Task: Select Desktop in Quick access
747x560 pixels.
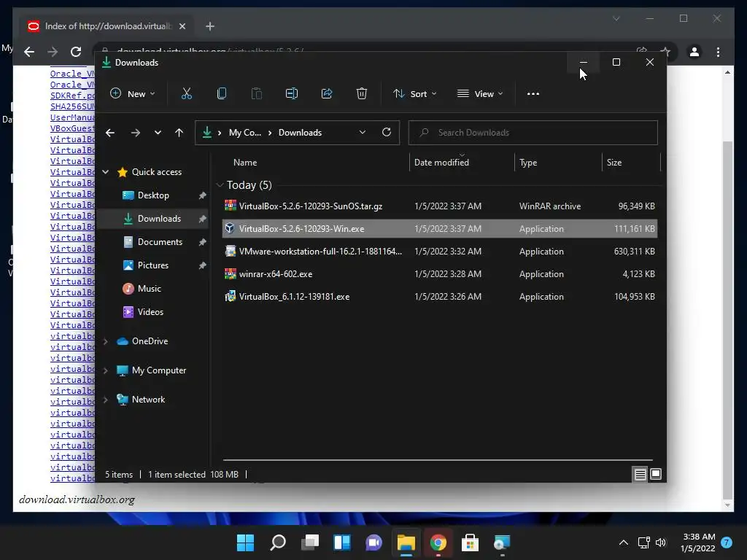Action: tap(152, 195)
